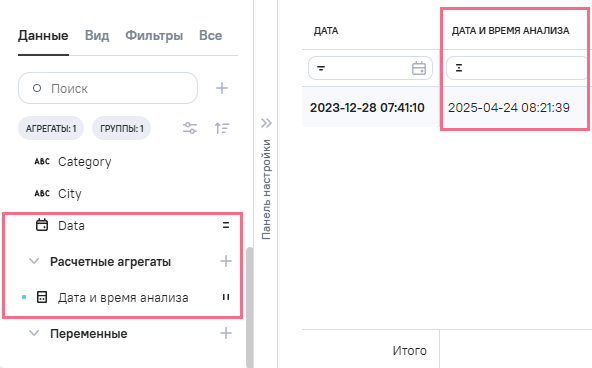The image size is (592, 368).
Task: Expand panel with double chevron icon
Action: 266,123
